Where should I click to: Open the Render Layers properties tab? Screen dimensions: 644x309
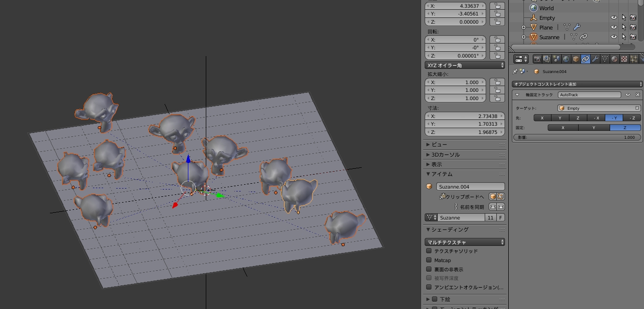547,59
